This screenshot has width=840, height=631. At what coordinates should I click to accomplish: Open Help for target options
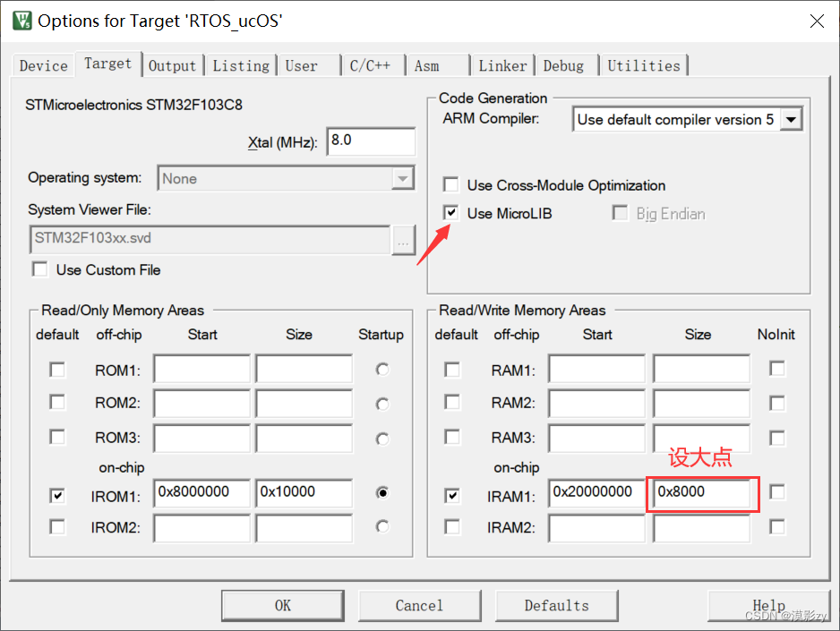click(x=768, y=605)
